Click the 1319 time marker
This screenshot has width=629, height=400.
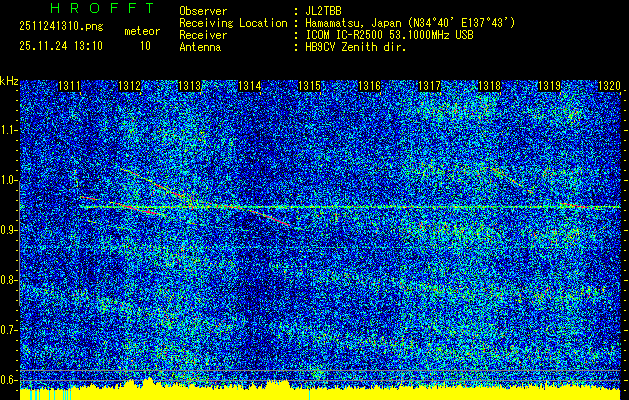549,87
